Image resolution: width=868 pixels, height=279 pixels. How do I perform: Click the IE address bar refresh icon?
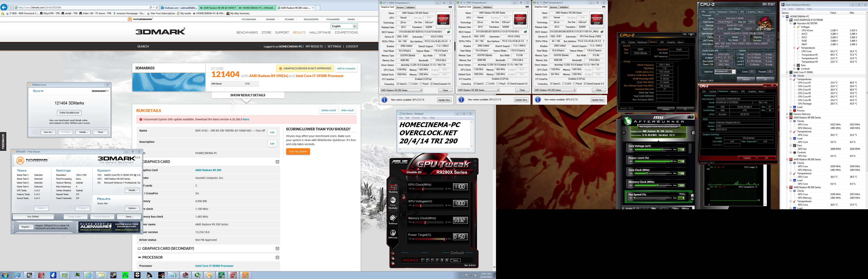(x=157, y=7)
